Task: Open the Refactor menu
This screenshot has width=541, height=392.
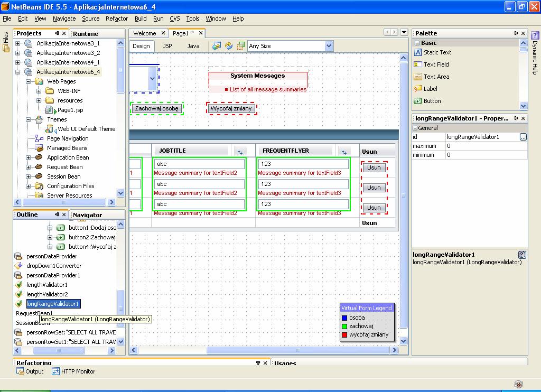Action: [x=117, y=18]
